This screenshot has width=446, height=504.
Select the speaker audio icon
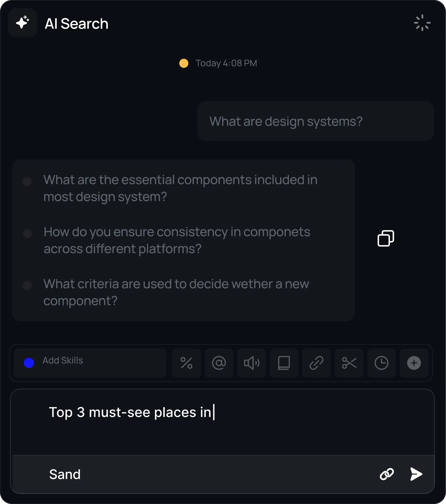pyautogui.click(x=251, y=363)
